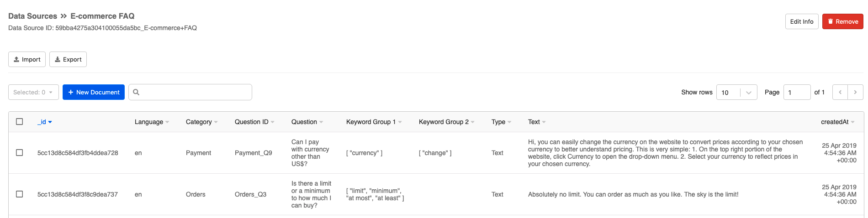Click the "limit", "minimum" keyword cell
The width and height of the screenshot is (868, 218).
pyautogui.click(x=375, y=194)
